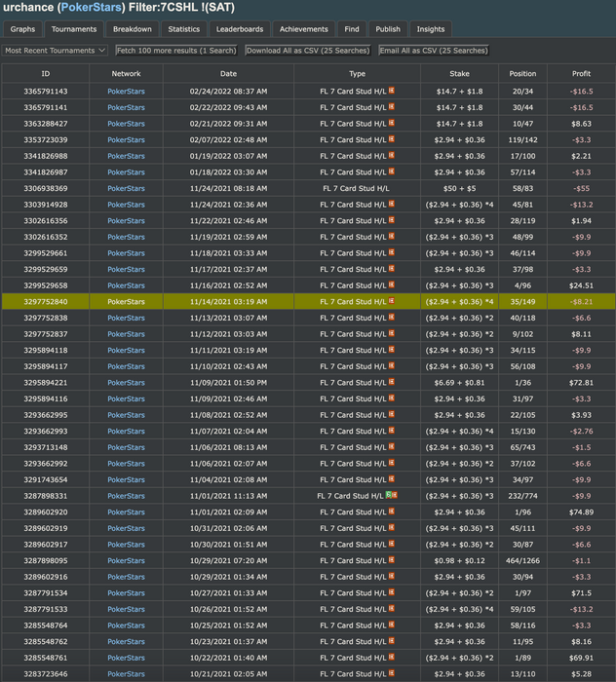Image resolution: width=616 pixels, height=682 pixels.
Task: Select the Publish tab
Action: [x=388, y=29]
